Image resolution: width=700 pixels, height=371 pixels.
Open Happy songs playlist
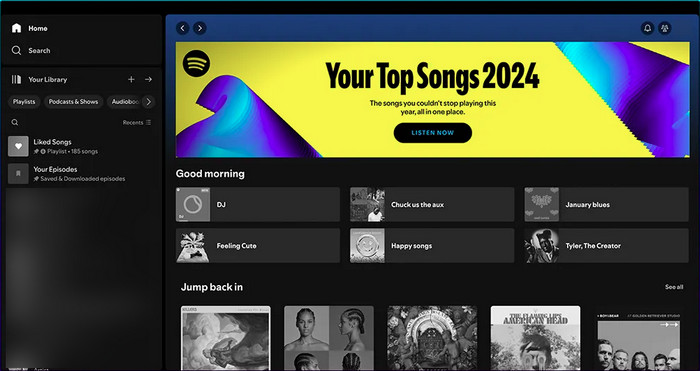432,246
